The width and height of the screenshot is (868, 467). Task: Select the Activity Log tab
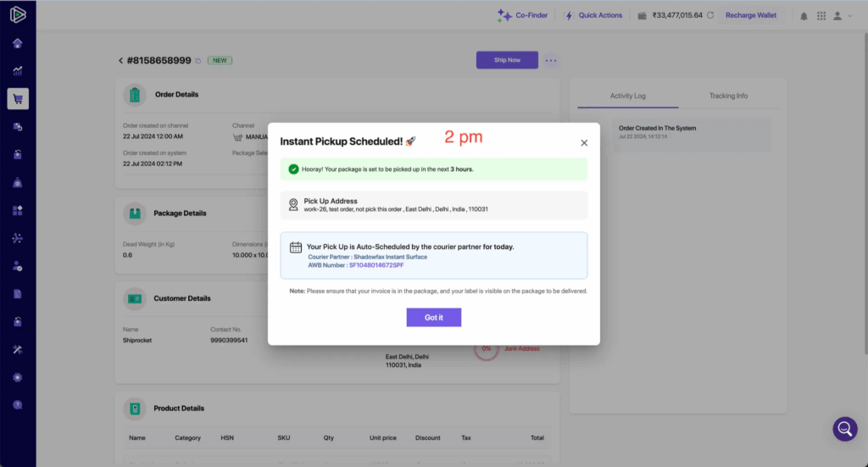click(x=627, y=96)
